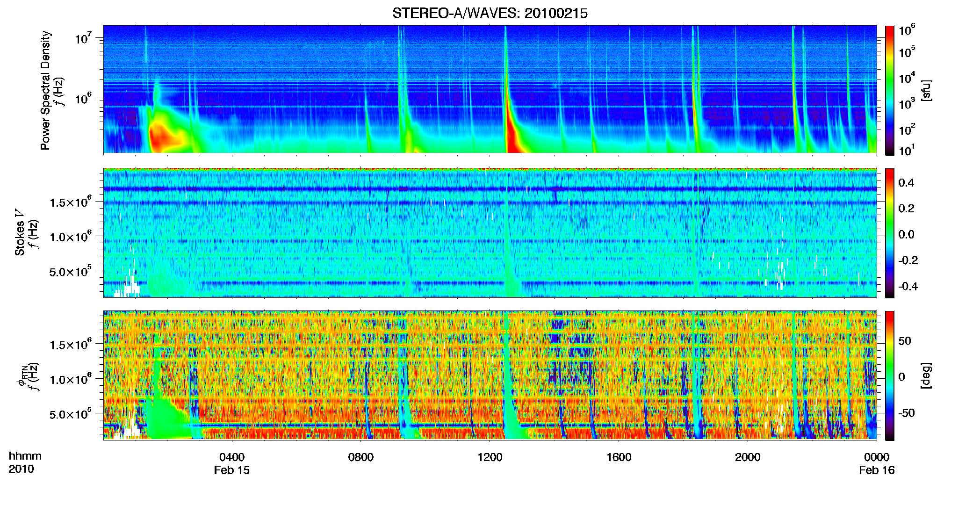The image size is (980, 505).
Task: Click the Stokes V colorbar
Action: tap(890, 233)
